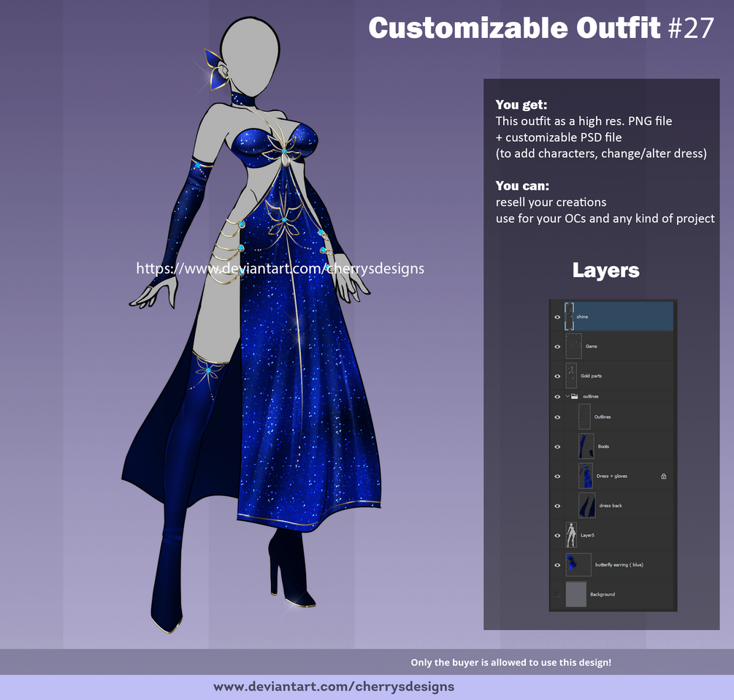The width and height of the screenshot is (734, 700).
Task: Click the dress back layer thumbnail
Action: pyautogui.click(x=587, y=505)
